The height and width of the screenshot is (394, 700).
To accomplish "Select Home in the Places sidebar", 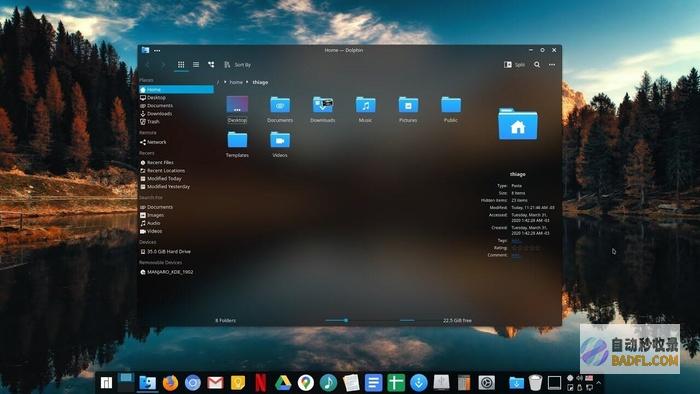I will coord(176,90).
